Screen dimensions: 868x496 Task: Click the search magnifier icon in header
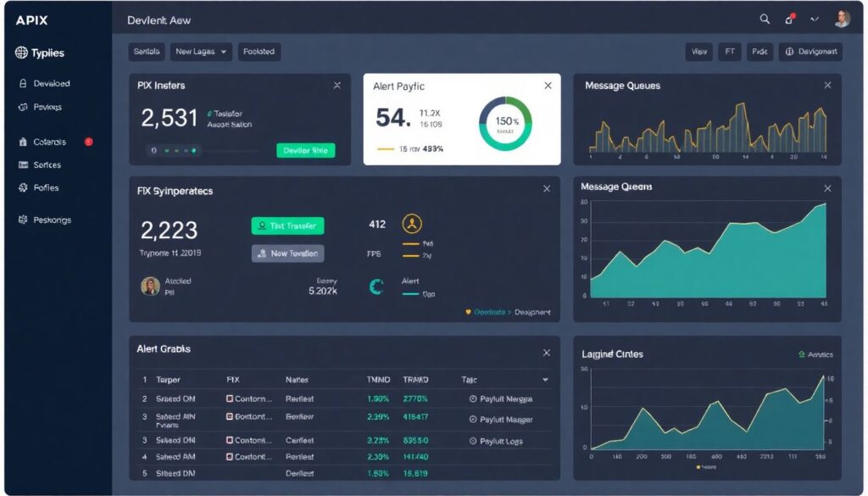765,19
